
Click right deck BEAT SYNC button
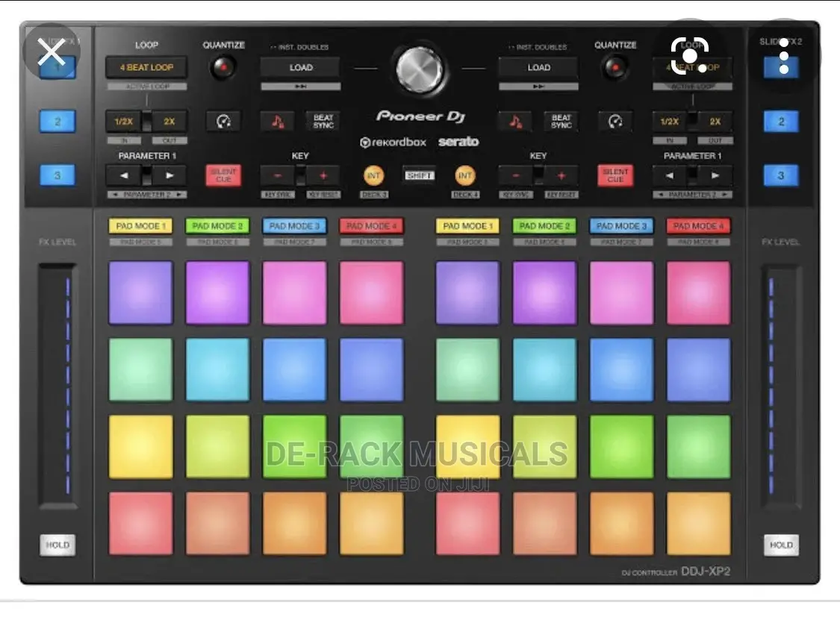[561, 122]
